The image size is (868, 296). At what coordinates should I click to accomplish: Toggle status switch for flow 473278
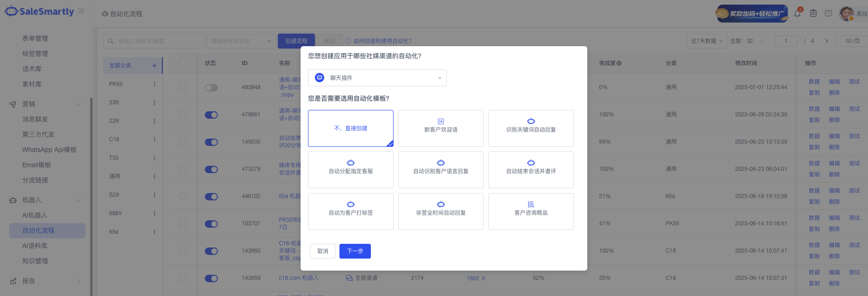pyautogui.click(x=211, y=169)
